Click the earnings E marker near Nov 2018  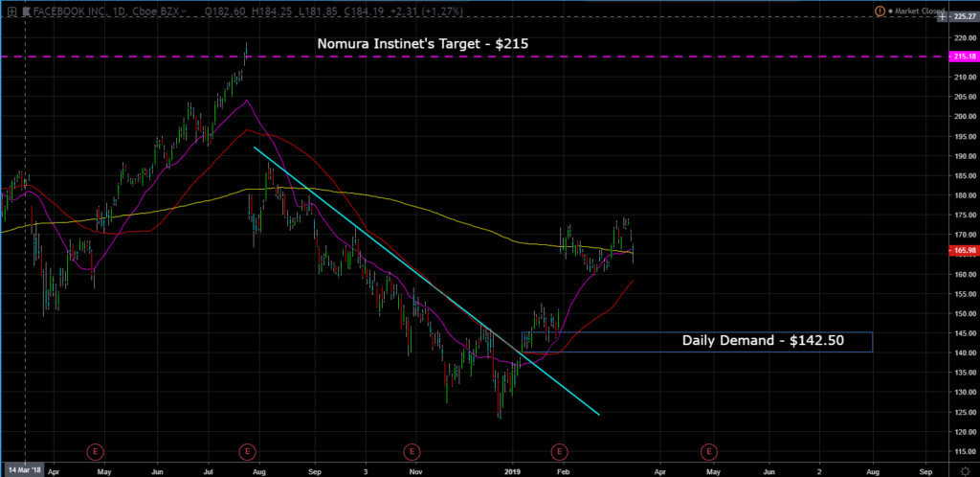click(411, 451)
